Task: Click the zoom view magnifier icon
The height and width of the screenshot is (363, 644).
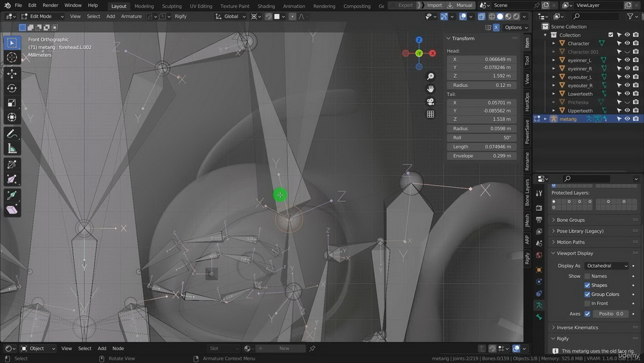Action: pos(430,77)
